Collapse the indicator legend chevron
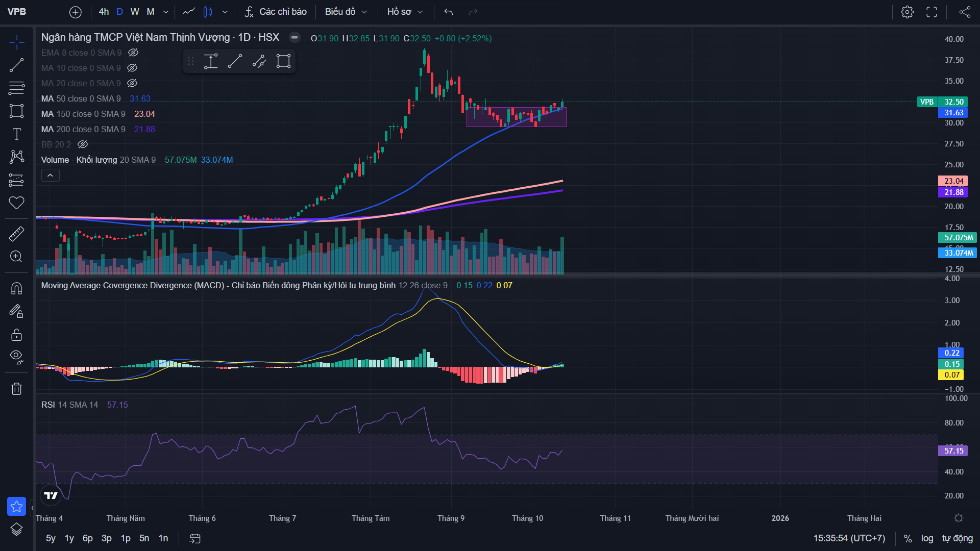 (50, 176)
